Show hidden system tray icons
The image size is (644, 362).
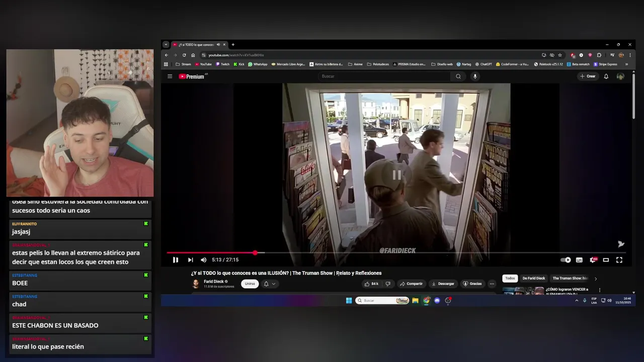coord(577,301)
